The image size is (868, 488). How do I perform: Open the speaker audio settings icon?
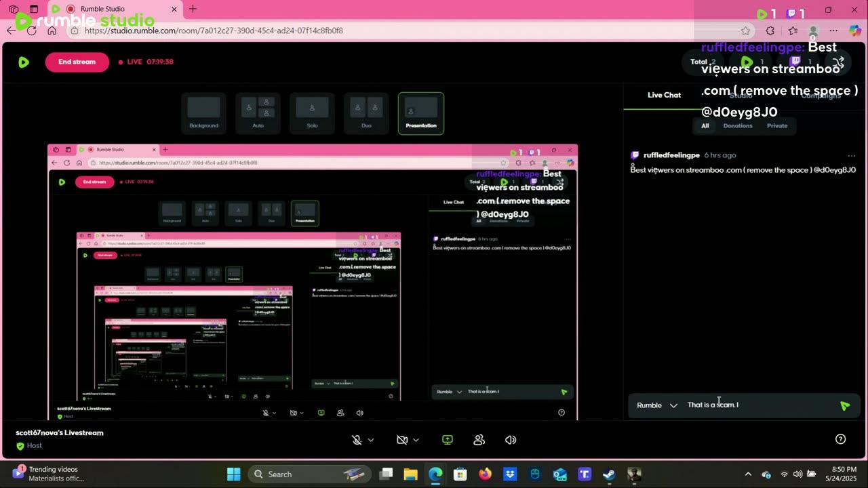pyautogui.click(x=511, y=440)
